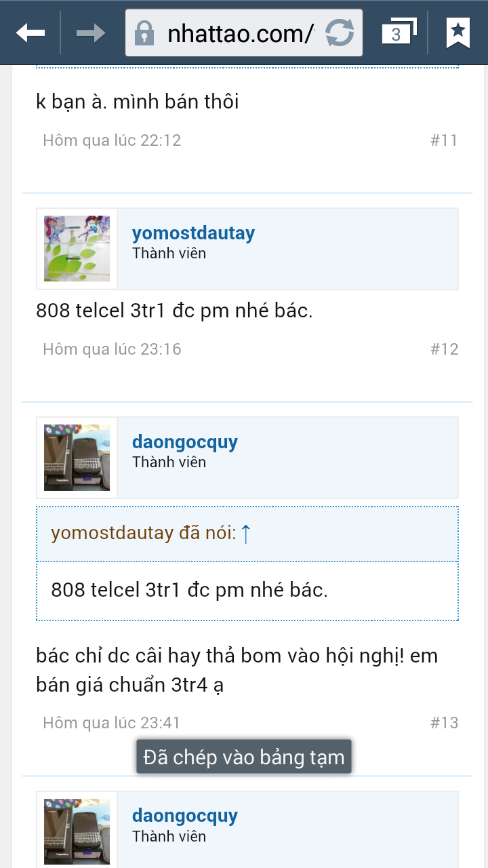Image resolution: width=488 pixels, height=868 pixels.
Task: Open daongocquy profile in post #13
Action: click(185, 442)
